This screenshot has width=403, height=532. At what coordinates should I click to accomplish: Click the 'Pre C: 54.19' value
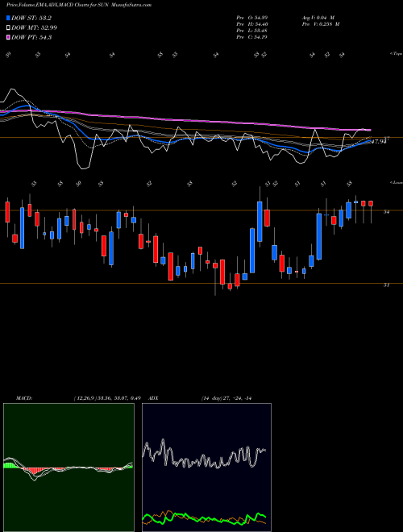[252, 37]
